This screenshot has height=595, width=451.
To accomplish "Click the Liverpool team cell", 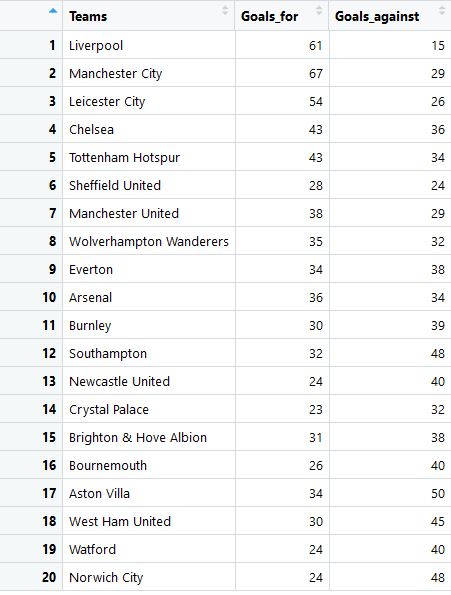I will point(149,45).
